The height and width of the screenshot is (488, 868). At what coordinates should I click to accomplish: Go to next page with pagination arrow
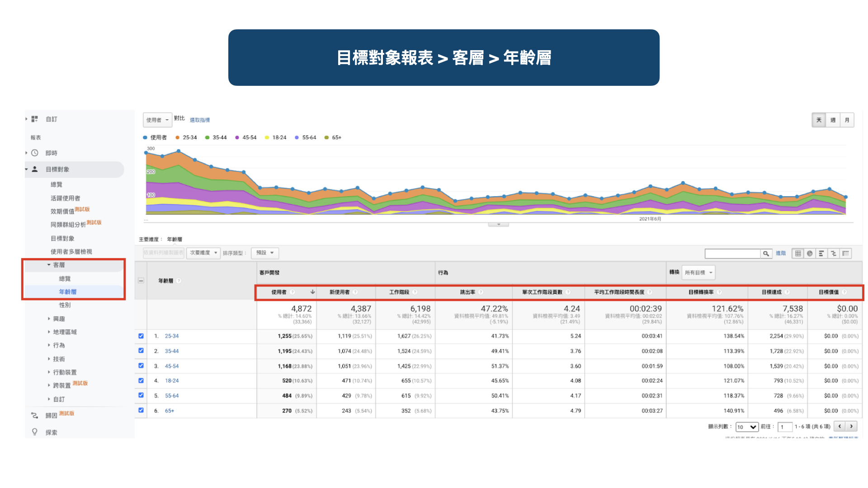(852, 426)
